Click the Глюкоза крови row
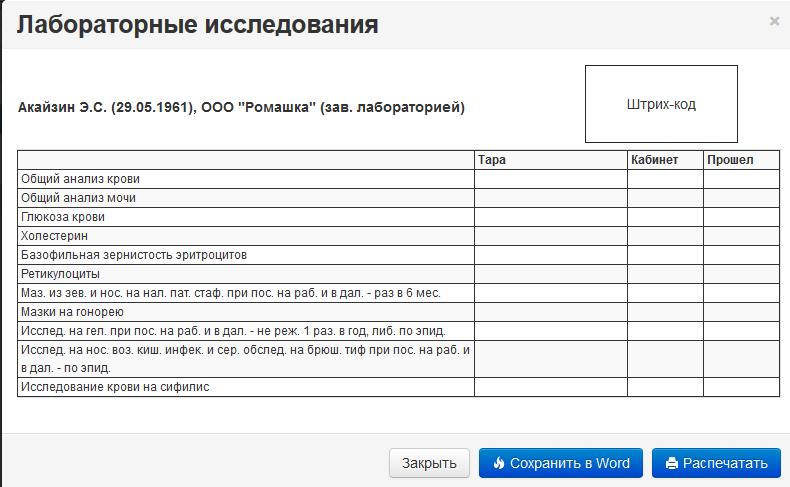 399,217
